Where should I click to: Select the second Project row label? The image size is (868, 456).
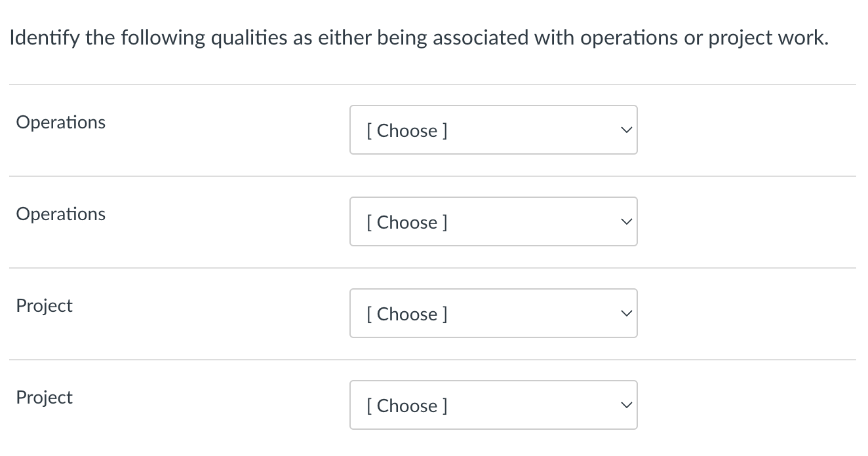click(44, 397)
